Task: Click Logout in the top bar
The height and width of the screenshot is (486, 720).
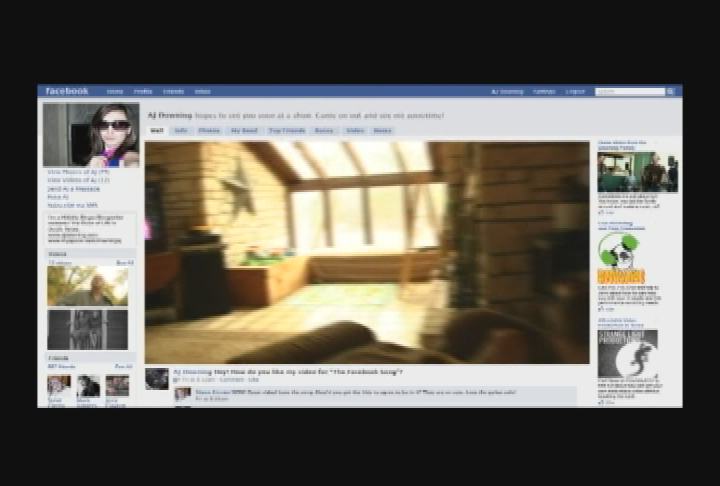Action: click(x=575, y=91)
